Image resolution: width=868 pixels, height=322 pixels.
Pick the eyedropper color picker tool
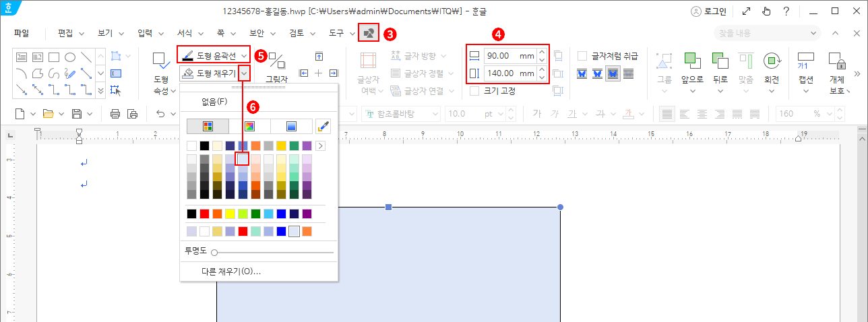click(323, 126)
